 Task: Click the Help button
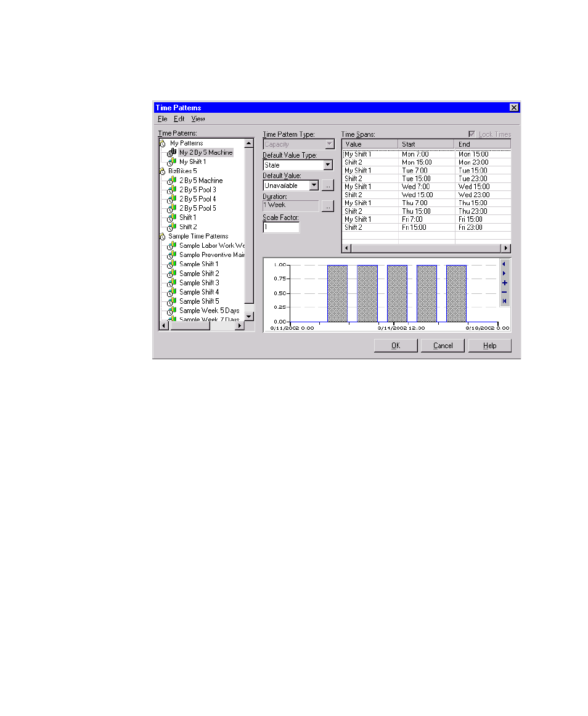pyautogui.click(x=490, y=346)
